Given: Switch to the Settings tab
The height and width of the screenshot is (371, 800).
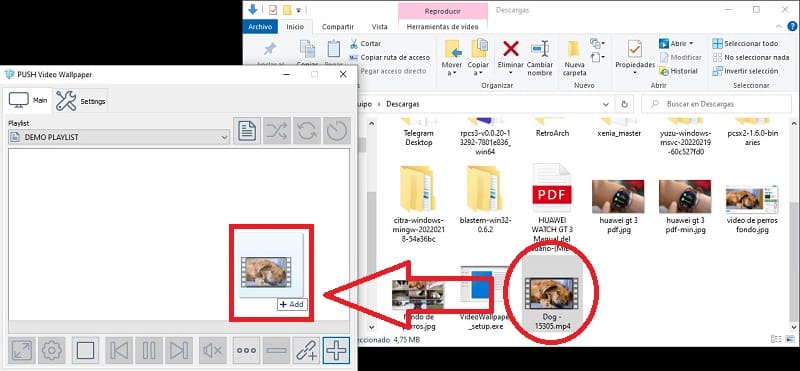Looking at the screenshot, I should 81,101.
